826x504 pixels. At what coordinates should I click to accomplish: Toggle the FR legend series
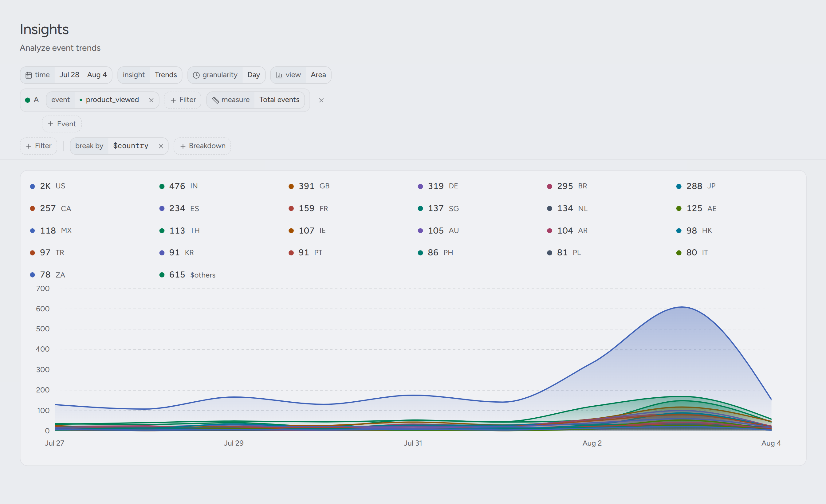pyautogui.click(x=309, y=209)
